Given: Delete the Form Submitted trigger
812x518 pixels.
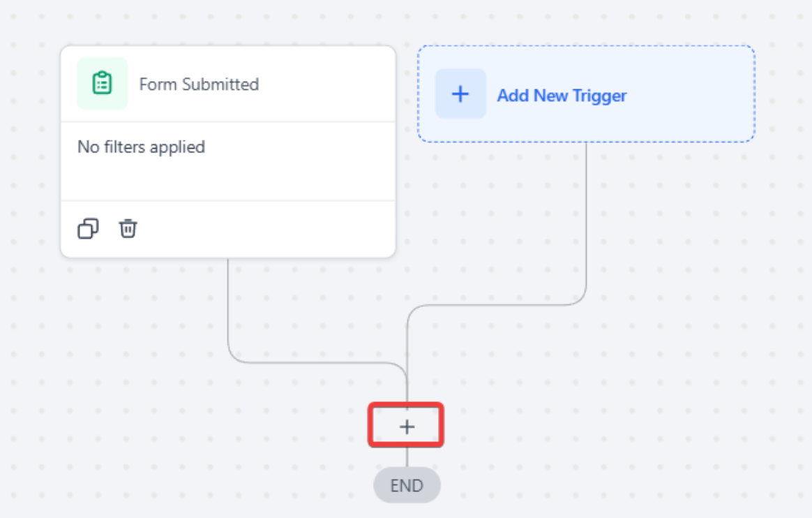Looking at the screenshot, I should click(128, 228).
